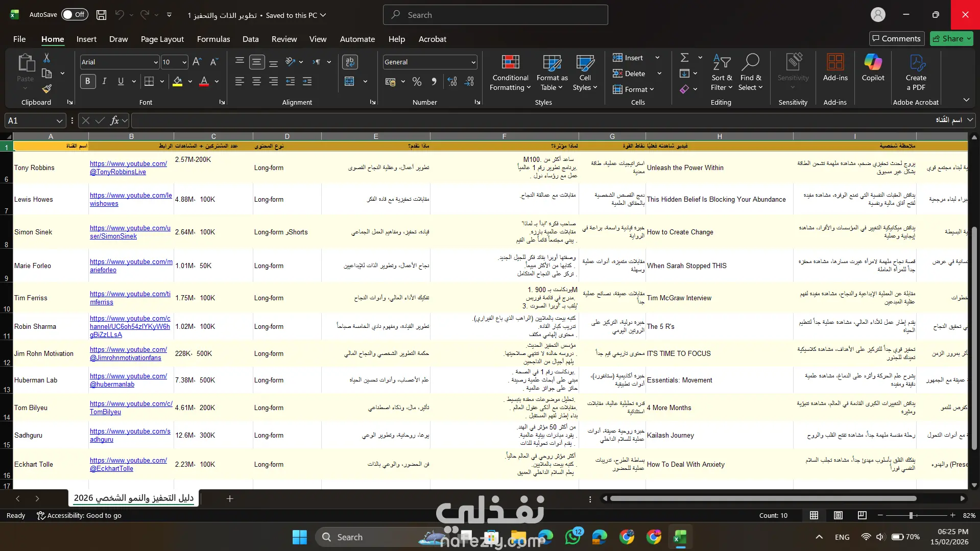Open the General number format dropdown

click(x=473, y=62)
